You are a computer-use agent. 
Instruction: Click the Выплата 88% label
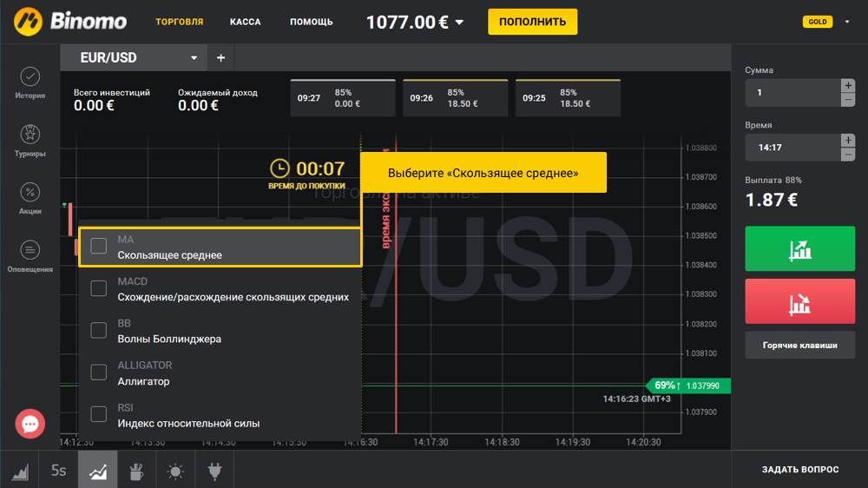(773, 180)
